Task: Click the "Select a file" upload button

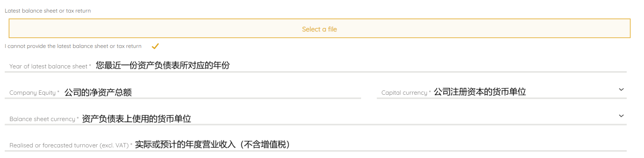Action: click(319, 29)
